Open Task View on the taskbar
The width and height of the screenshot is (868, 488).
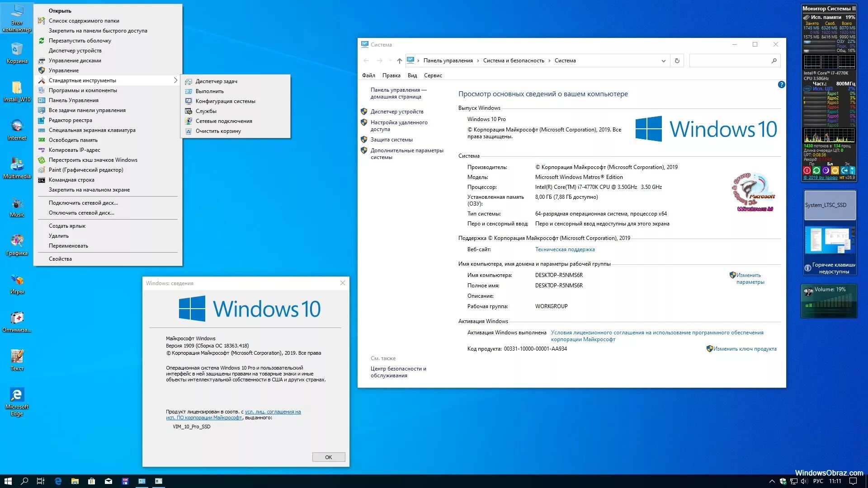click(41, 481)
